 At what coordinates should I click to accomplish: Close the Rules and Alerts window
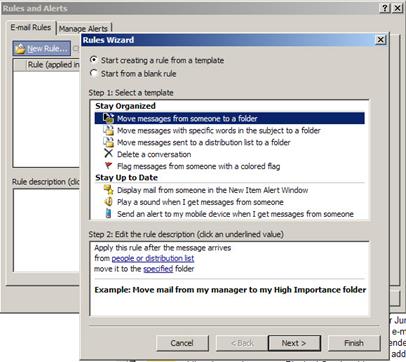(x=397, y=8)
